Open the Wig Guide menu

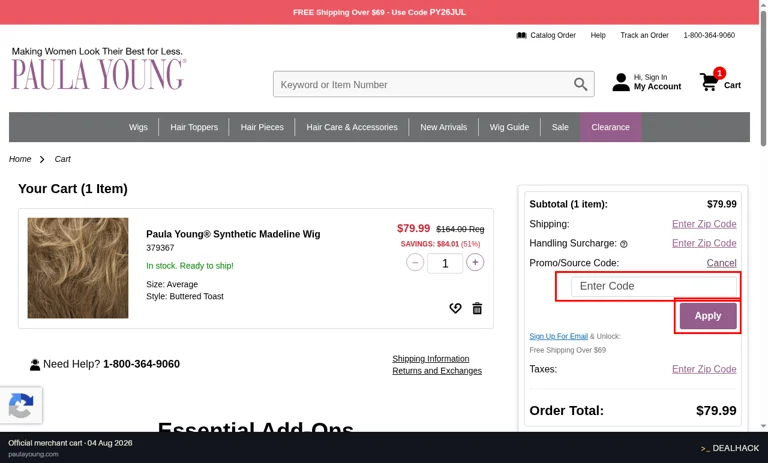pyautogui.click(x=509, y=127)
